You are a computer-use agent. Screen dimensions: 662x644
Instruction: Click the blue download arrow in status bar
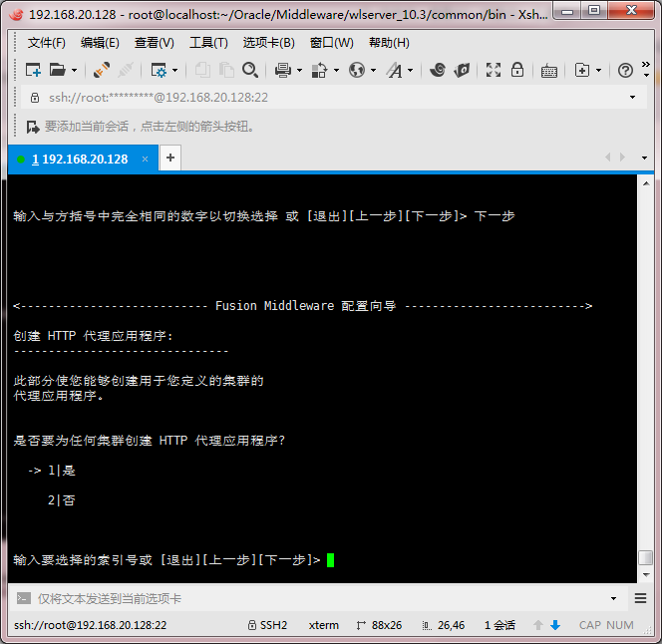pyautogui.click(x=555, y=625)
